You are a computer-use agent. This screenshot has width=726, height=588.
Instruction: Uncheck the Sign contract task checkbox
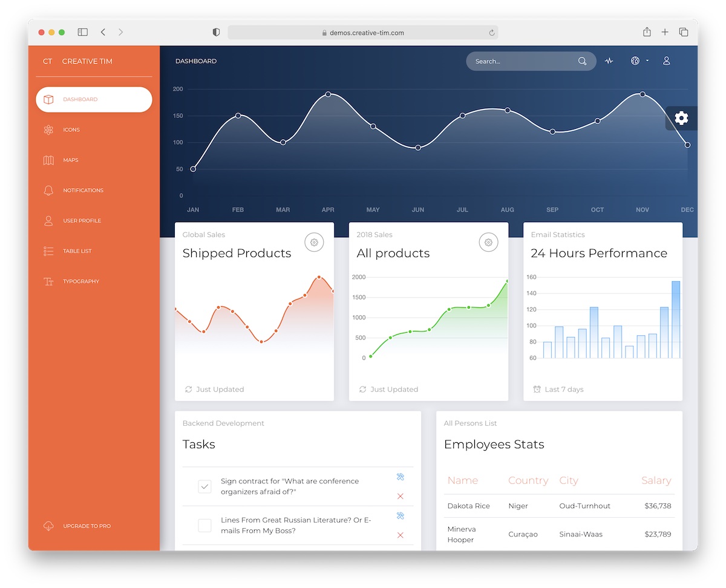click(x=205, y=486)
